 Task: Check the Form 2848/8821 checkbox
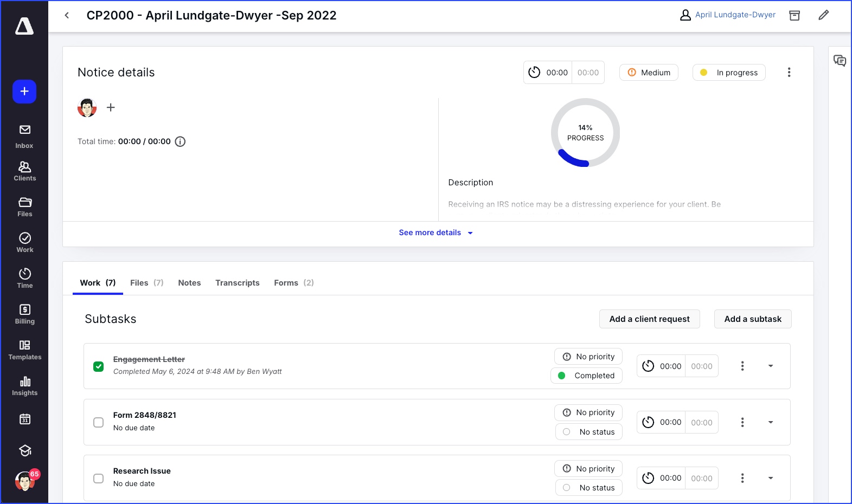click(x=98, y=422)
